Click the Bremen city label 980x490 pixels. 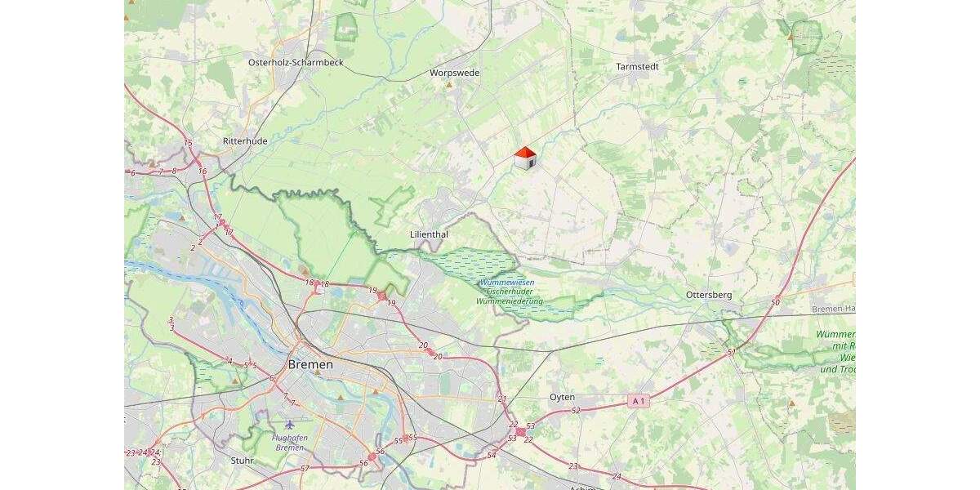[310, 365]
